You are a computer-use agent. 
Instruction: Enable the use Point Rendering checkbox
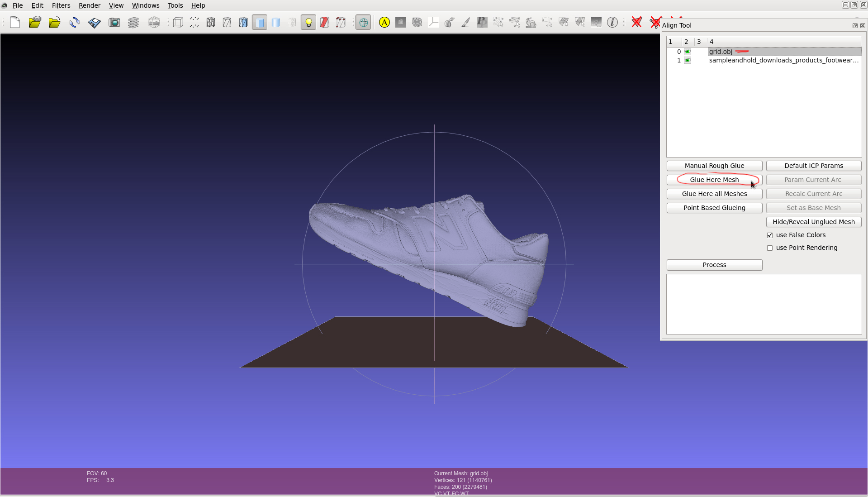(x=770, y=248)
